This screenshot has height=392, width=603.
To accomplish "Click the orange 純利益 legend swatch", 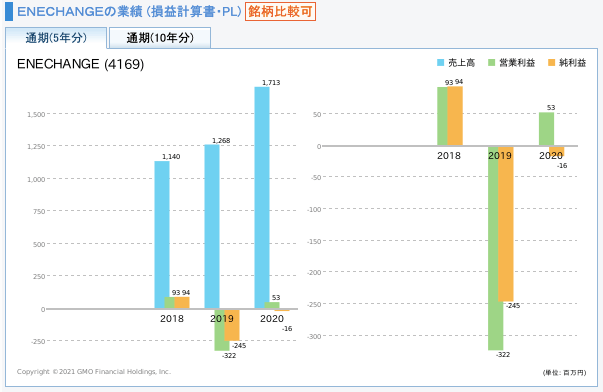I will 551,63.
